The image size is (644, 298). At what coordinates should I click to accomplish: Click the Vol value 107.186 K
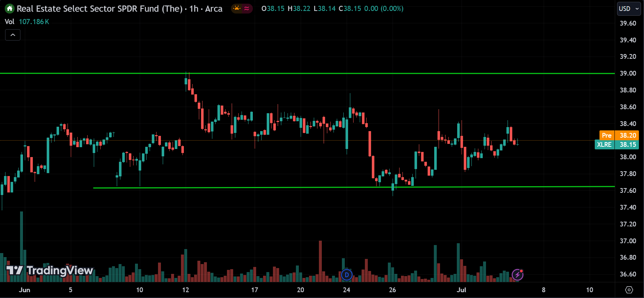coord(34,22)
